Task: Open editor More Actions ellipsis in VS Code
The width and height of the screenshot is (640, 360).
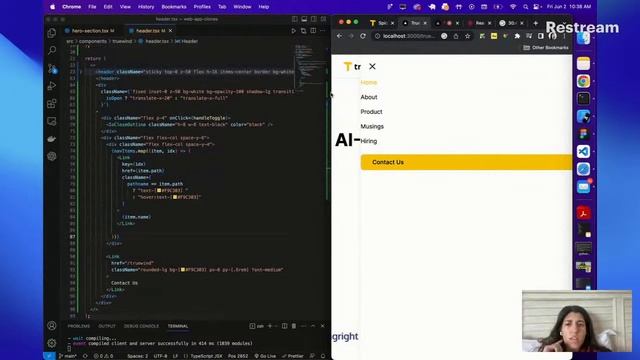Action: coord(322,31)
